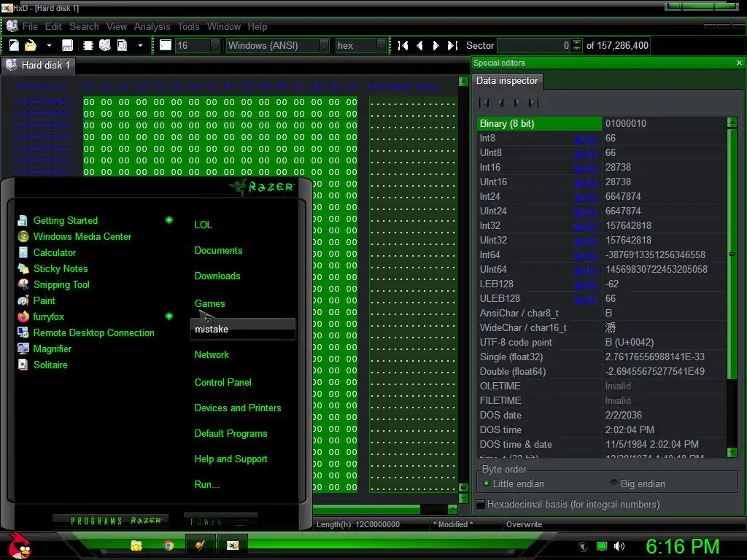Go to the next sector

(436, 45)
